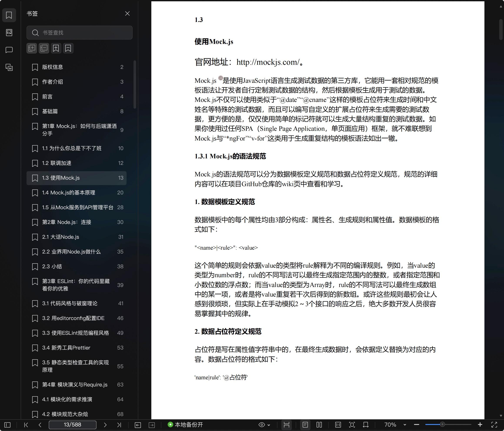Click the page number field 13/588
The height and width of the screenshot is (431, 504).
(x=72, y=425)
